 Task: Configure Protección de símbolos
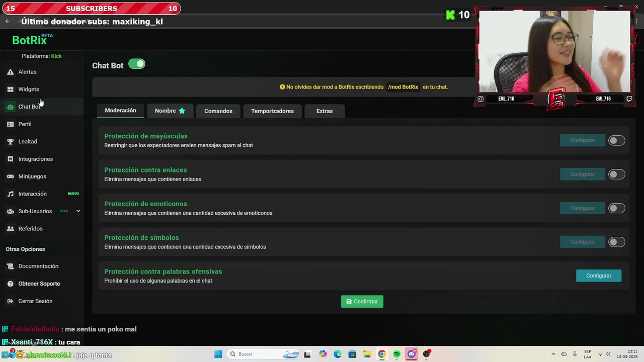[583, 242]
